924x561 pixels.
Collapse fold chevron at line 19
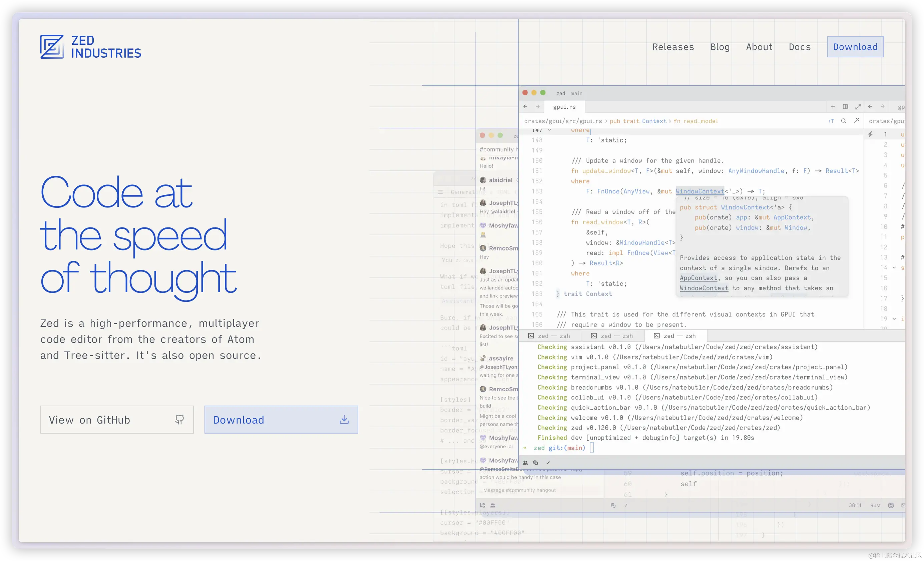tap(894, 319)
